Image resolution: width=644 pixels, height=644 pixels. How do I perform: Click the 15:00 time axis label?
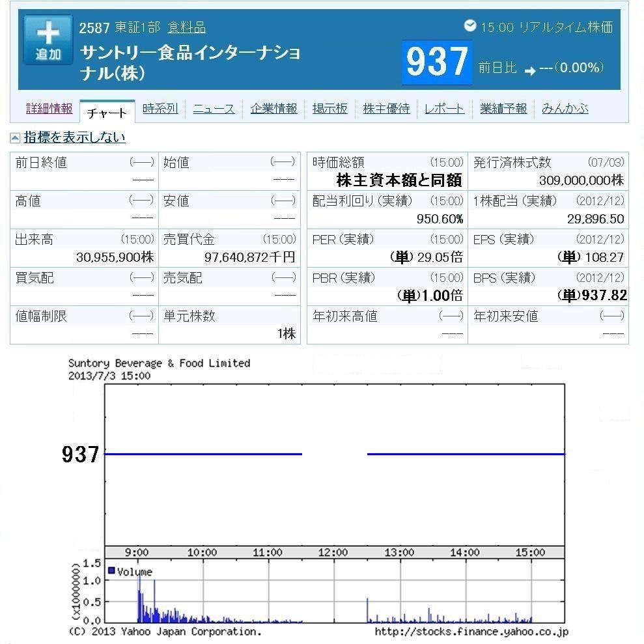[530, 552]
